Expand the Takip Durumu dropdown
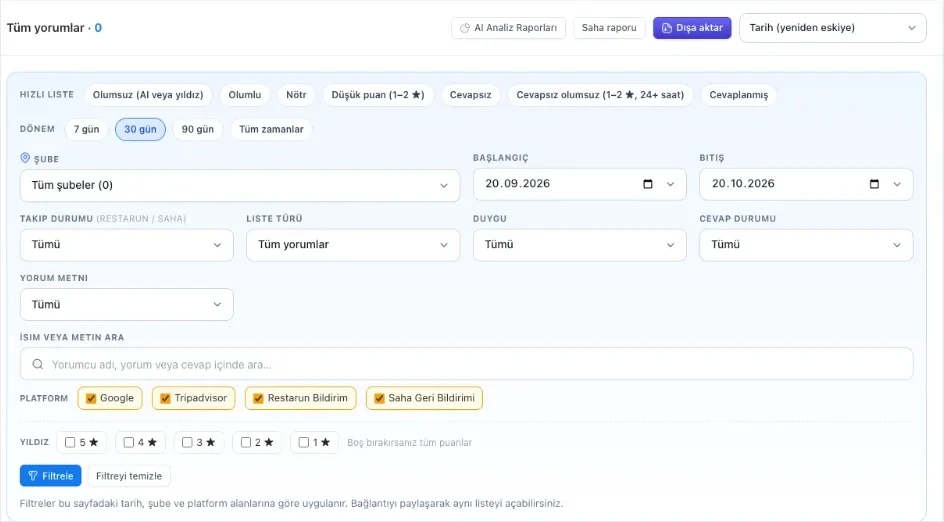Viewport: 944px width, 522px height. pos(126,245)
